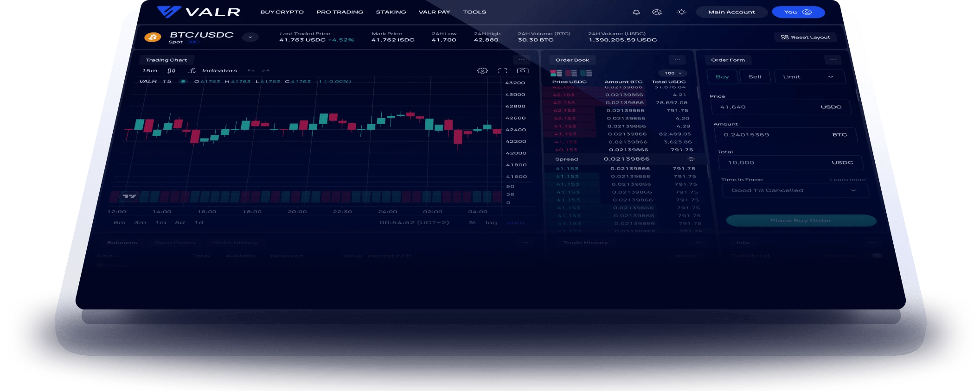Select 6m chart range

[x=120, y=223]
